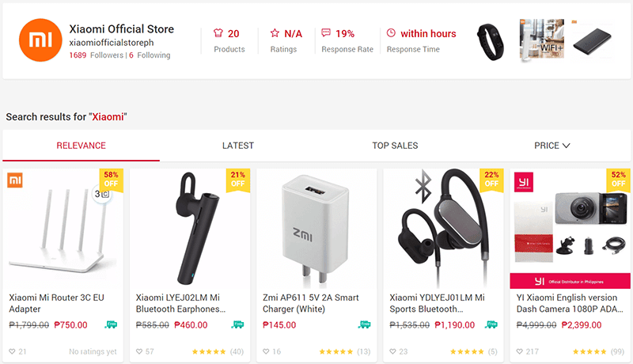Open the black power bank thumbnail
Image resolution: width=633 pixels, height=364 pixels.
(592, 42)
